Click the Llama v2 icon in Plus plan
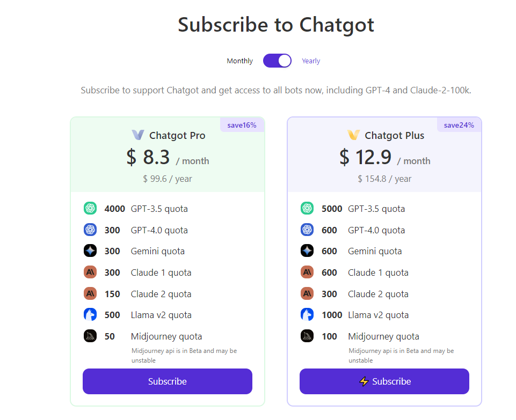The height and width of the screenshot is (420, 516). 307,315
